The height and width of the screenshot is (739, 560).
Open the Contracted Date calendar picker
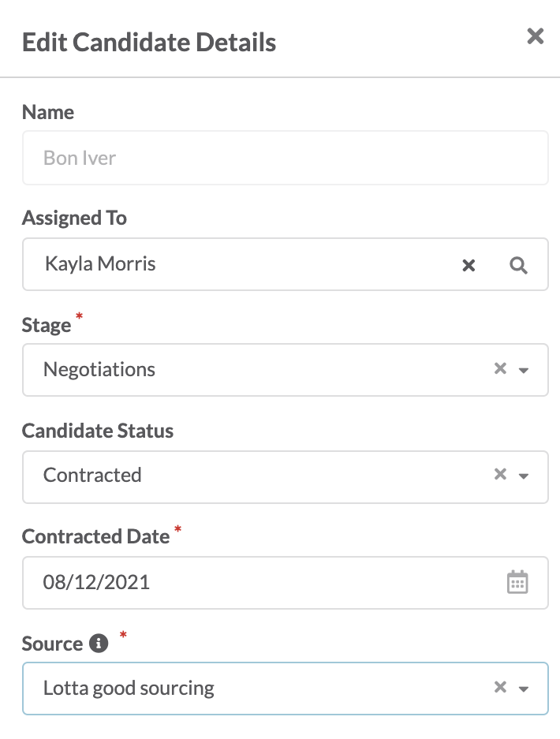coord(517,582)
